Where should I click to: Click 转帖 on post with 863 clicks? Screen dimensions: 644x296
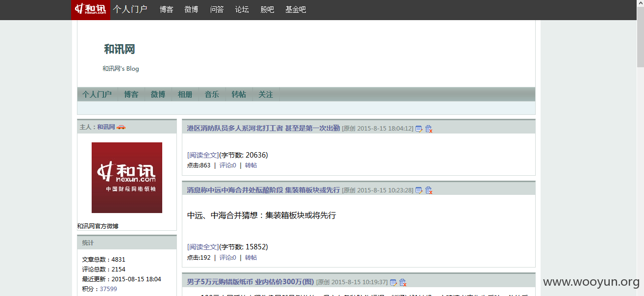(x=251, y=165)
